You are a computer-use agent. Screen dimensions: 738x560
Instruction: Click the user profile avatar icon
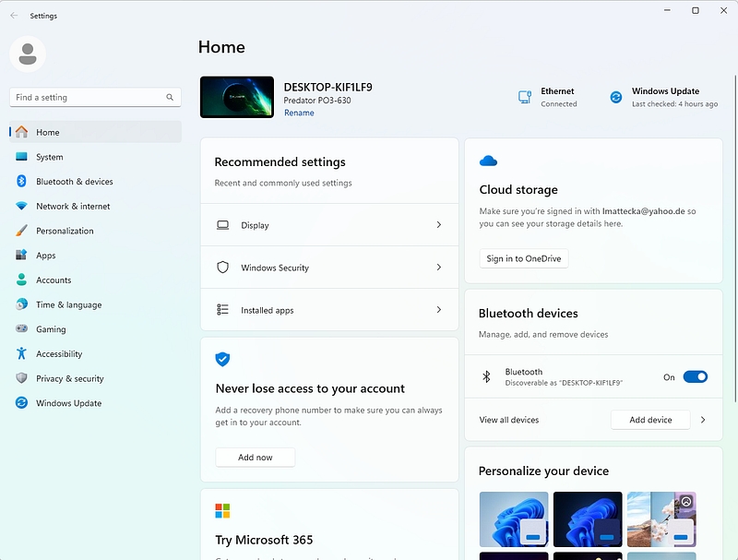[x=28, y=54]
